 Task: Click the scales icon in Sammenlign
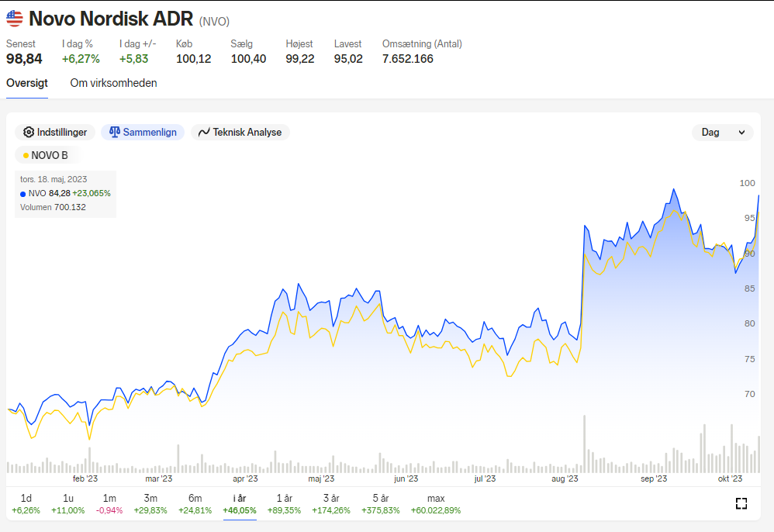pyautogui.click(x=115, y=132)
